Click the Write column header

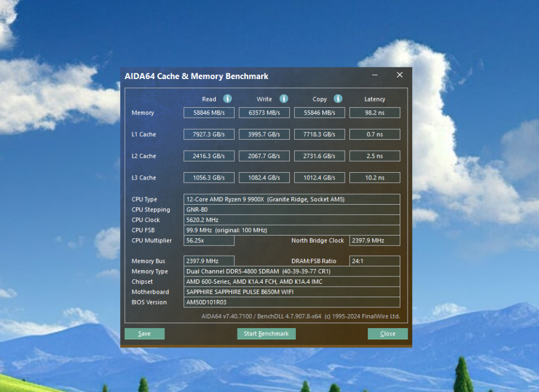[x=264, y=99]
